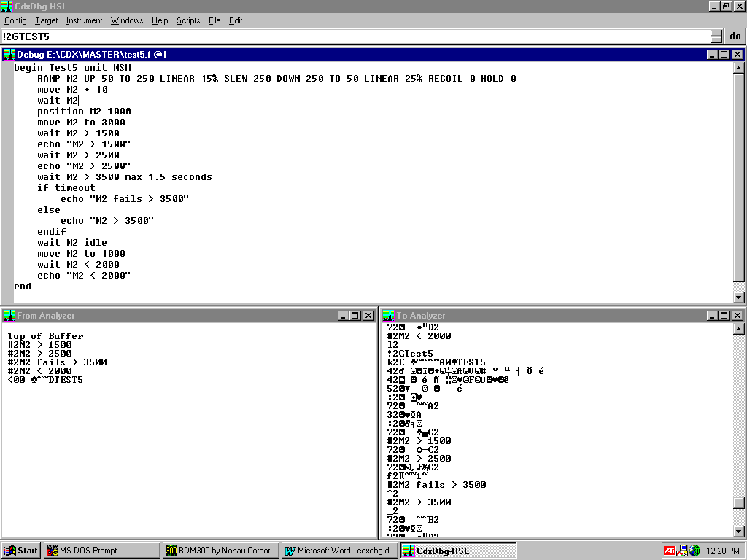Maximize the From Analyzer window

(355, 315)
